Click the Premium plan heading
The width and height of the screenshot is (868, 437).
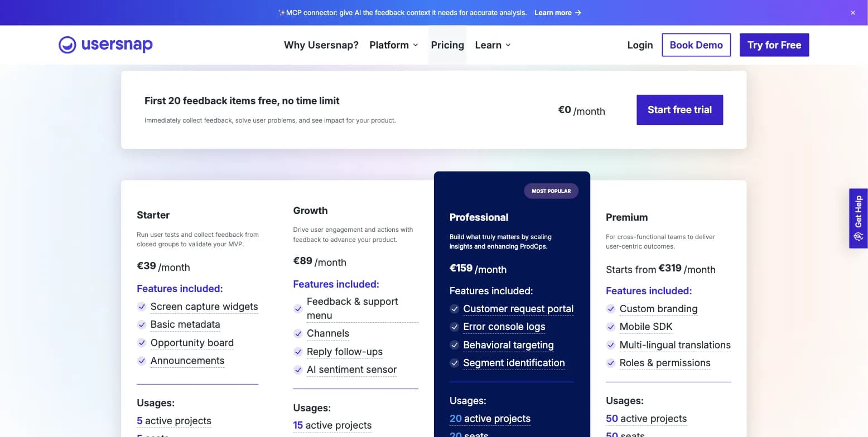coord(627,217)
